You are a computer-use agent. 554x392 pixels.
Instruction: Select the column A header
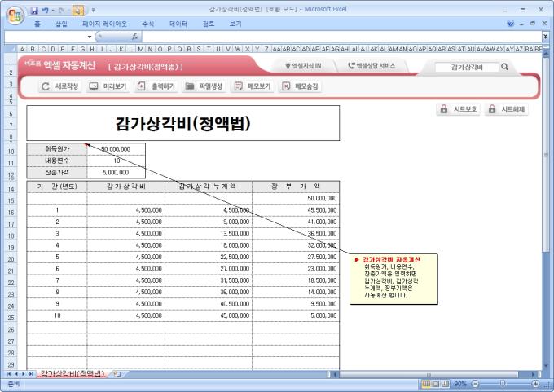(x=22, y=49)
